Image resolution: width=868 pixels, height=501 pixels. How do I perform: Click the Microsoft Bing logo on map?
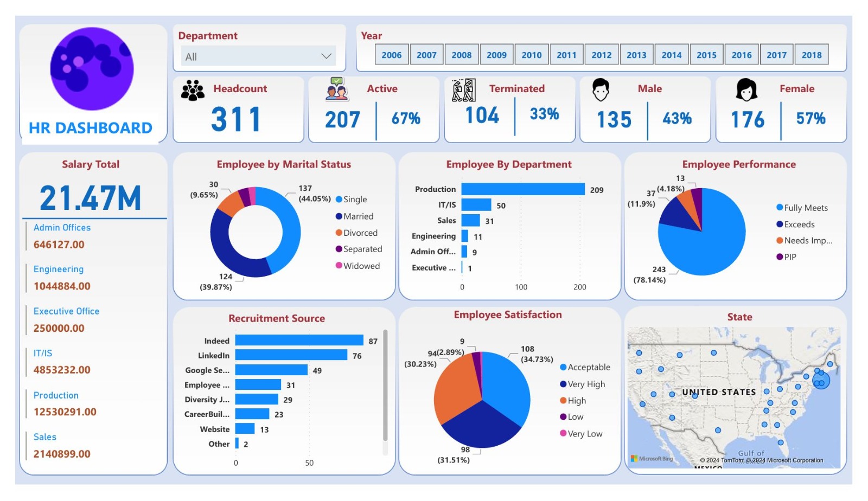(652, 459)
